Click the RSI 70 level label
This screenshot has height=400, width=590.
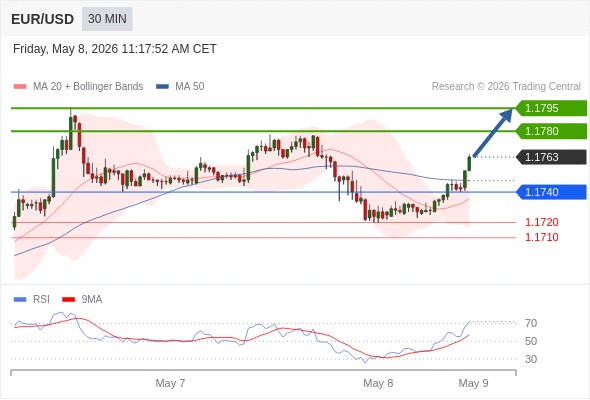click(531, 323)
